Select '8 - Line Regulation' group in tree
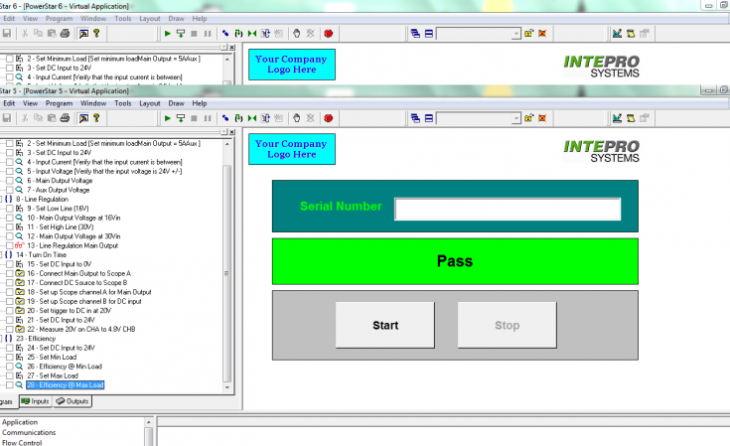This screenshot has height=446, width=730. click(x=42, y=199)
